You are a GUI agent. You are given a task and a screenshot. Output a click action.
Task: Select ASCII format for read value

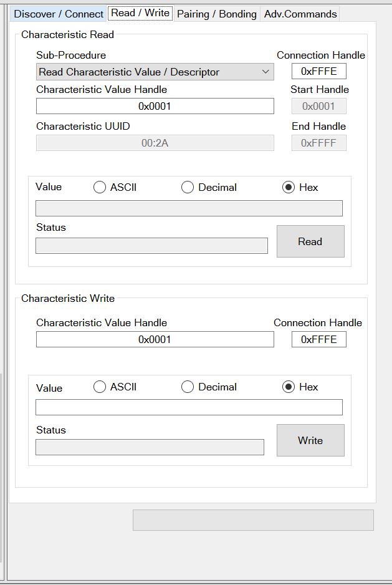(100, 187)
